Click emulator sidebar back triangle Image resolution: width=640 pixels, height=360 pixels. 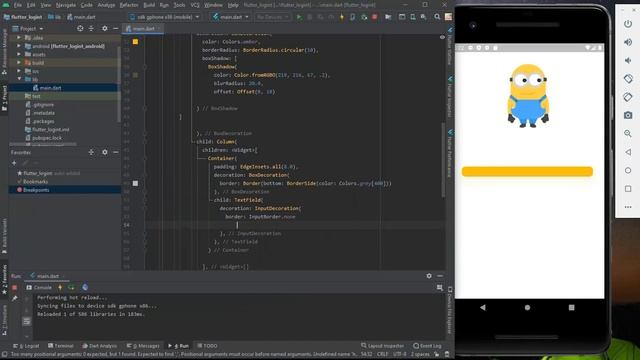point(628,152)
